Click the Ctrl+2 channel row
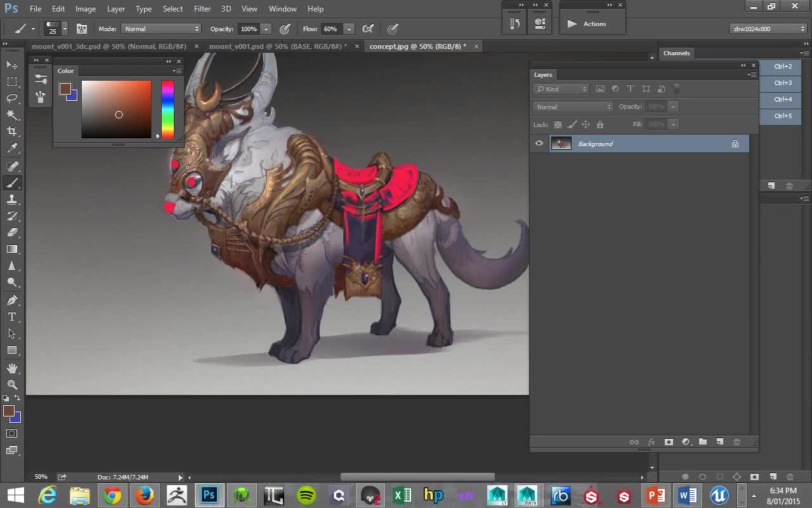 (x=780, y=66)
